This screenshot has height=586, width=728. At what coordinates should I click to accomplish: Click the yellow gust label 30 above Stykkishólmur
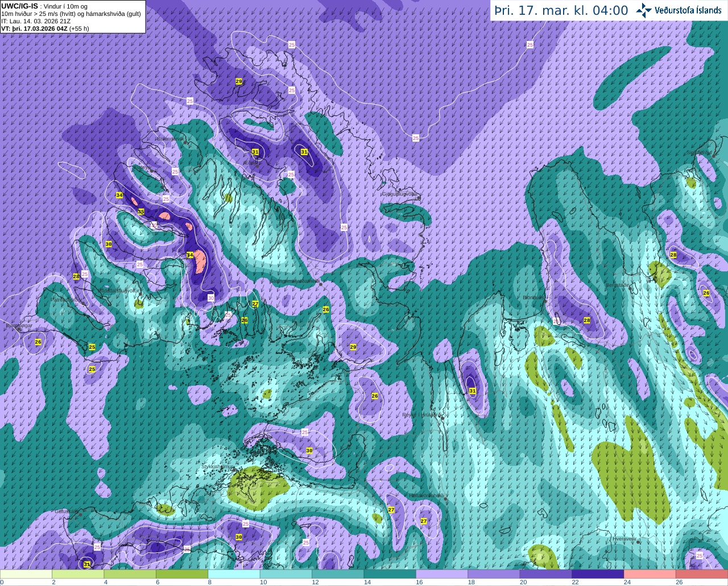pyautogui.click(x=309, y=450)
